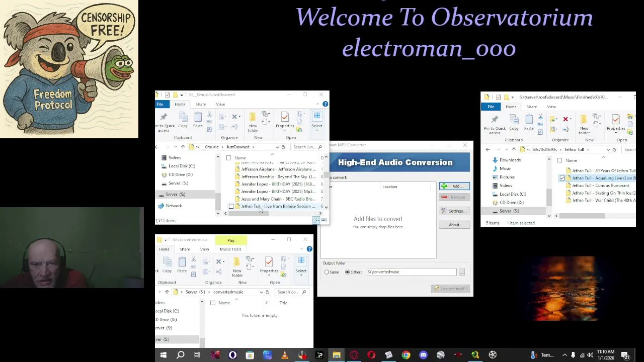Click the Task View taskbar icon
Screen dimensions: 644x362
(197, 355)
